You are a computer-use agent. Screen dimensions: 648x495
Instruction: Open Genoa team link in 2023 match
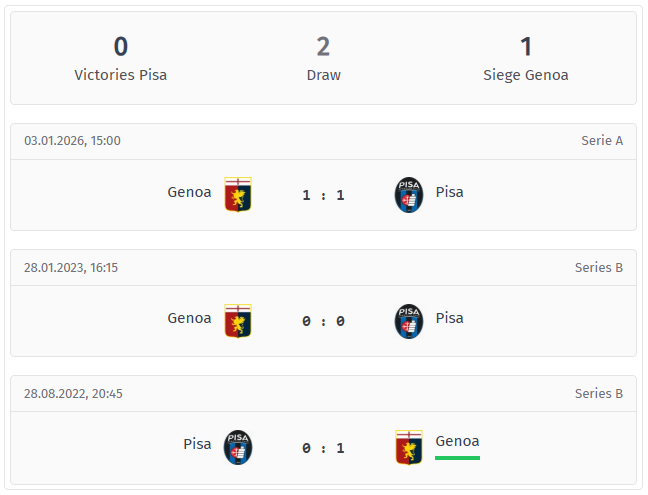tap(189, 318)
